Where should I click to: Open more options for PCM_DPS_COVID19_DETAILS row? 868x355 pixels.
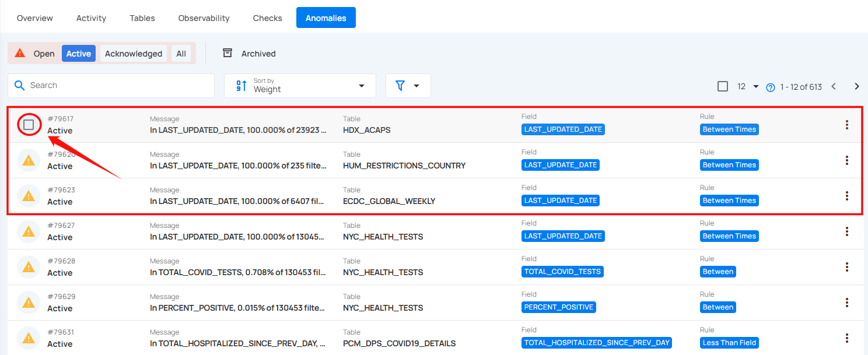847,338
